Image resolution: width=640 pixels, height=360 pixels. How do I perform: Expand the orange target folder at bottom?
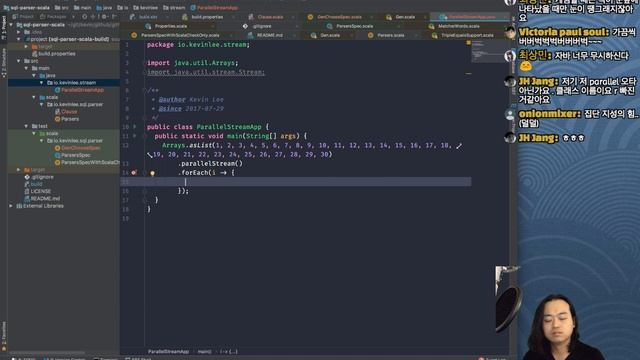19,169
